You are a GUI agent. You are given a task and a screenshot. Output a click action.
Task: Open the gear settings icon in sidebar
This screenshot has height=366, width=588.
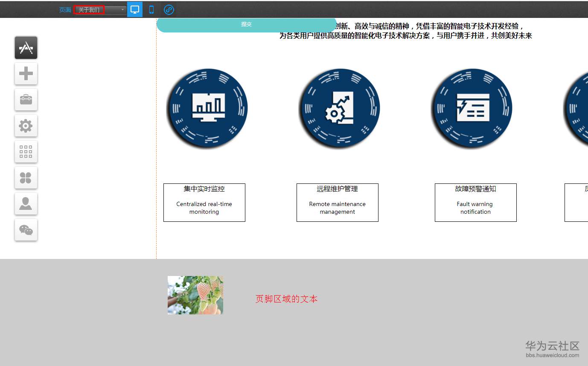26,126
